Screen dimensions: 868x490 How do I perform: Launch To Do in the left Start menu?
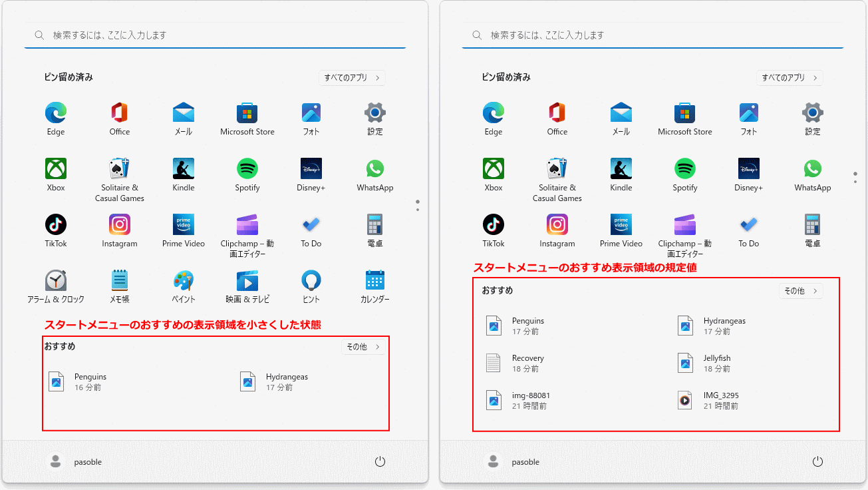(x=311, y=231)
